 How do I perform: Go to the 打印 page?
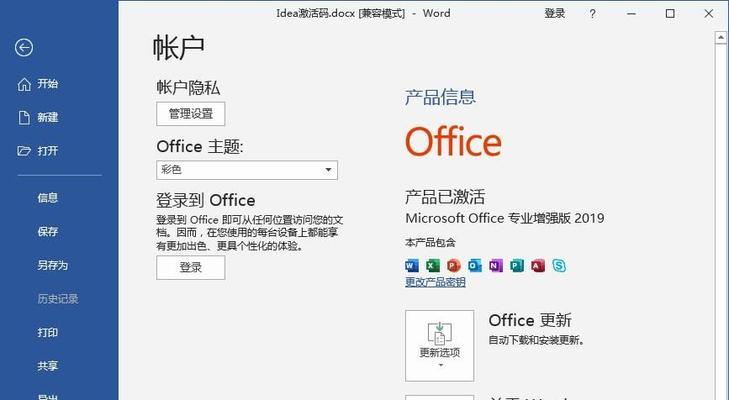47,332
